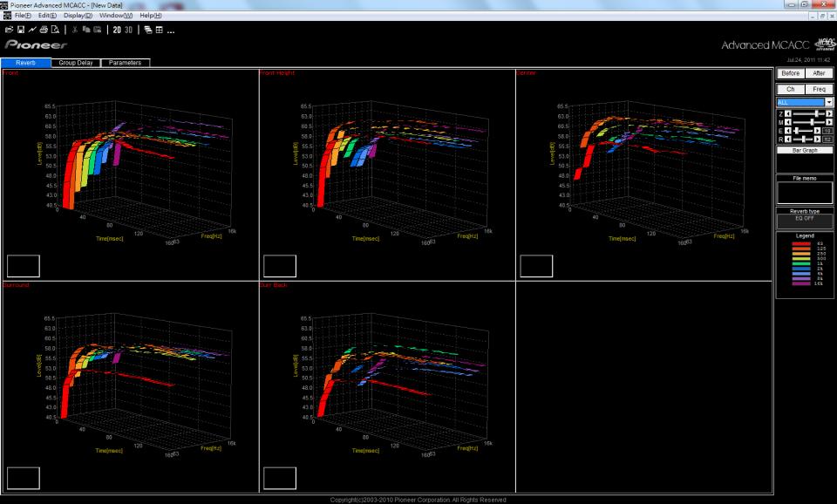Expand the ALL channel dropdown
The image size is (837, 504).
click(x=828, y=103)
